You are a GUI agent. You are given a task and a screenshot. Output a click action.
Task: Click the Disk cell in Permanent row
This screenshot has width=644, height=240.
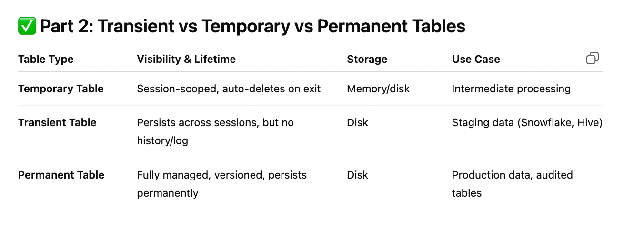point(357,175)
